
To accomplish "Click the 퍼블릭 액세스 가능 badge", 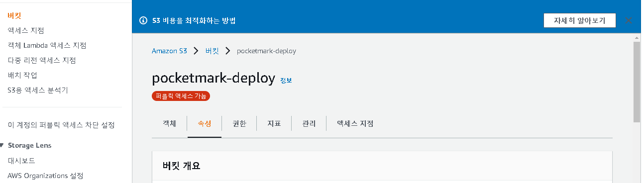I will [x=181, y=96].
